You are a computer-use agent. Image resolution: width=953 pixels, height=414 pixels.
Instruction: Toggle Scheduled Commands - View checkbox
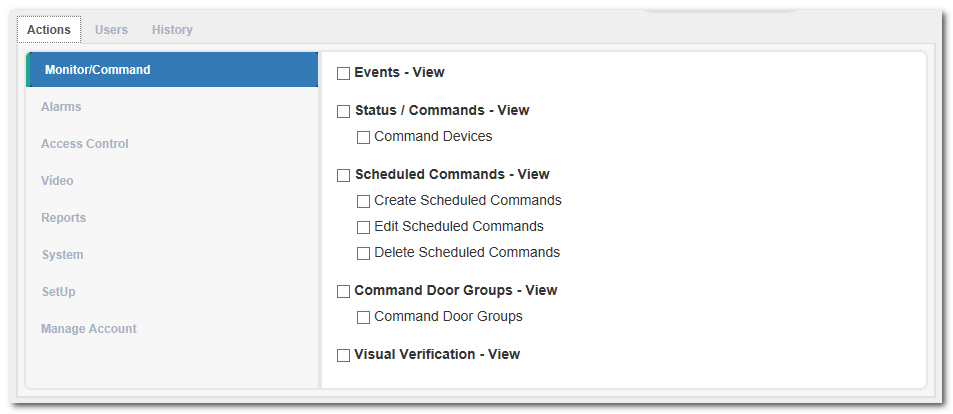343,175
